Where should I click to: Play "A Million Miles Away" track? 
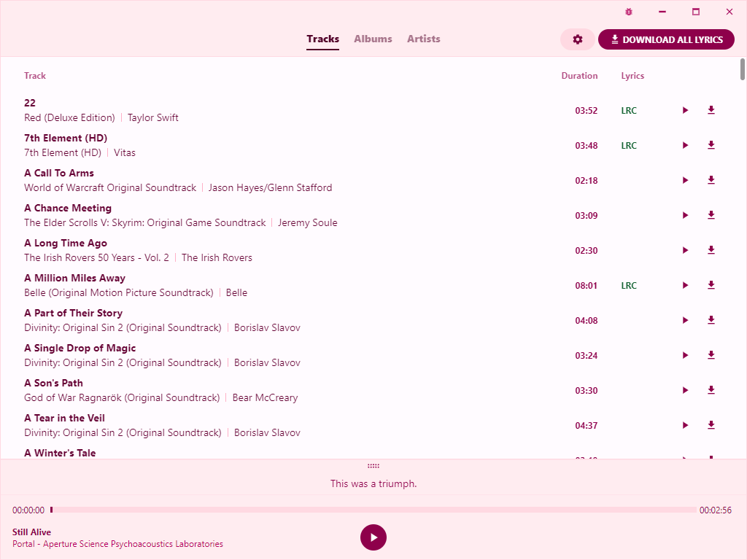(x=685, y=285)
